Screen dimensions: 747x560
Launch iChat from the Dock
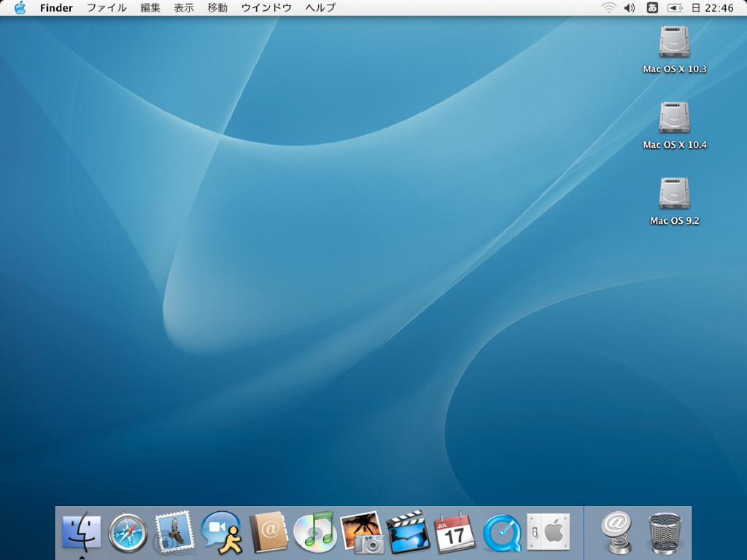(x=221, y=532)
